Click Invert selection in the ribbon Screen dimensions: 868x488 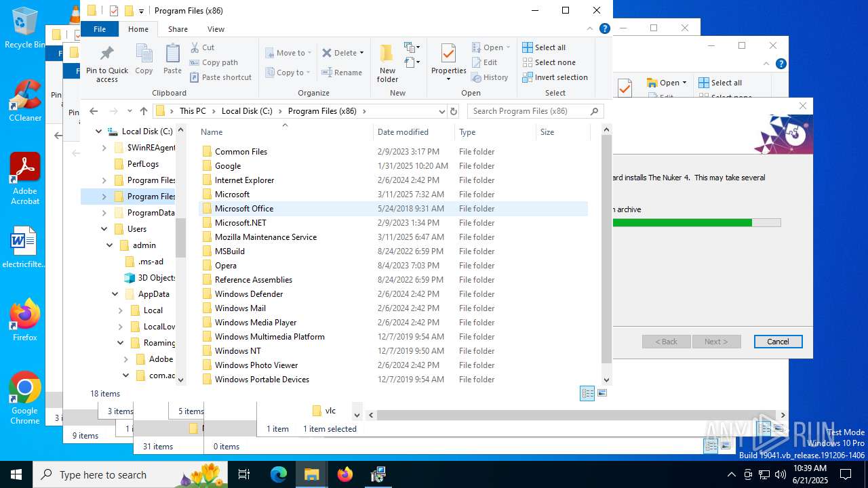(x=555, y=77)
